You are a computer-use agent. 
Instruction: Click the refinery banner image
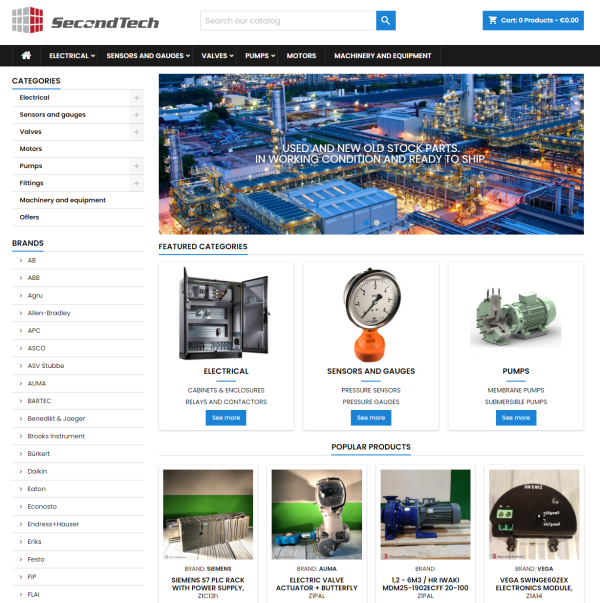pyautogui.click(x=371, y=154)
